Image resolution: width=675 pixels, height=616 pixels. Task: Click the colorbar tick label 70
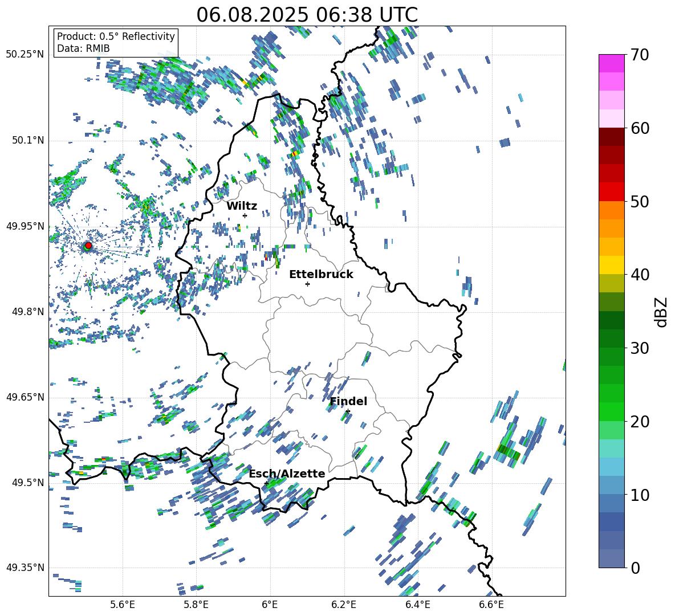point(639,55)
